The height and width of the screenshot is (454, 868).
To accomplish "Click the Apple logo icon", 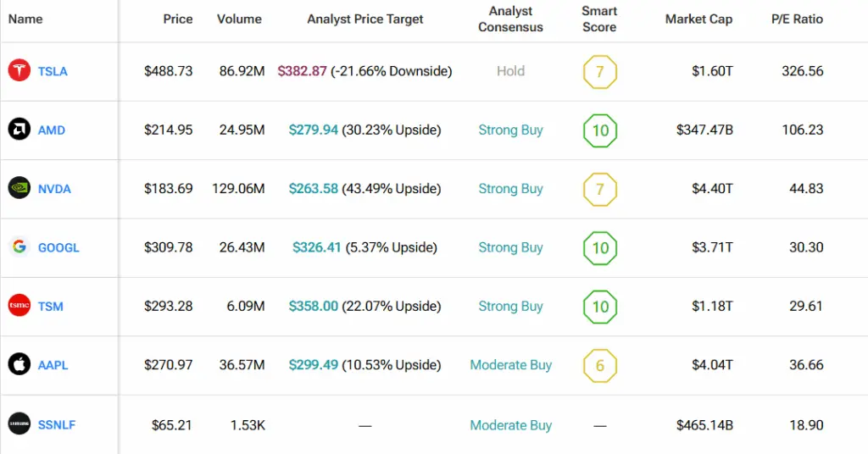I will point(19,365).
